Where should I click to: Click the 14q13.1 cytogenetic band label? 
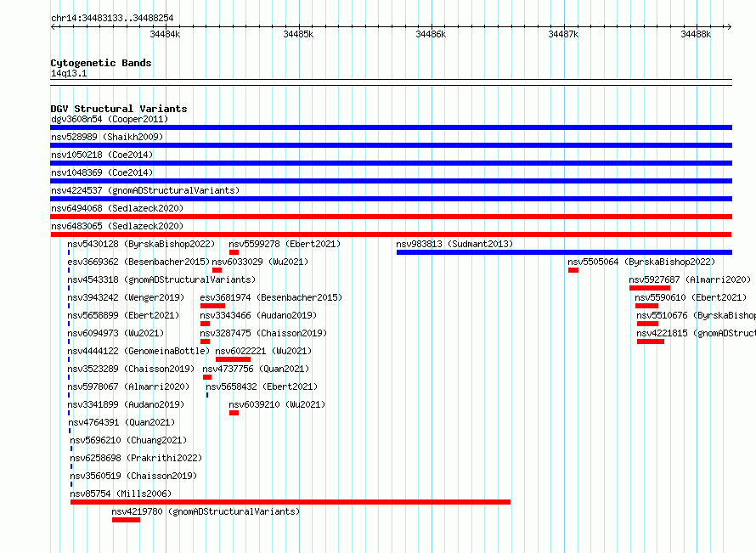pyautogui.click(x=69, y=73)
